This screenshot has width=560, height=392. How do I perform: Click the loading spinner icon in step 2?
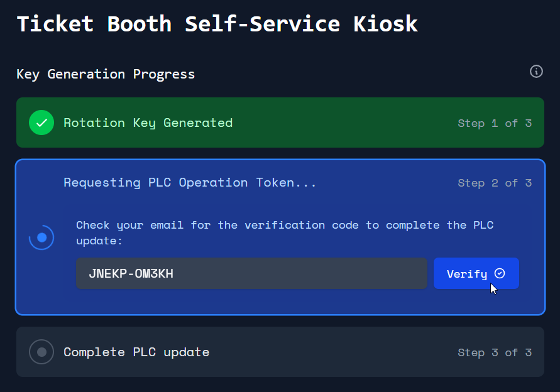41,237
